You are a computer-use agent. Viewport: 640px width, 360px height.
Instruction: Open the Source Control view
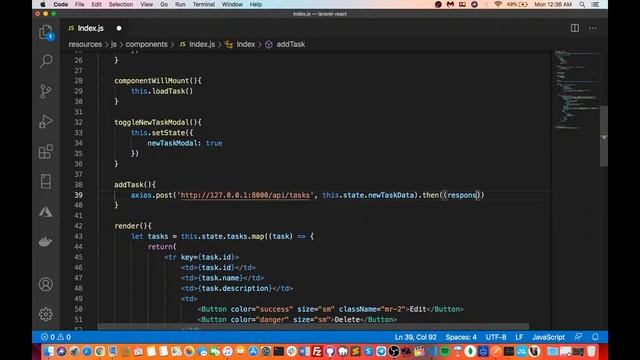46,91
